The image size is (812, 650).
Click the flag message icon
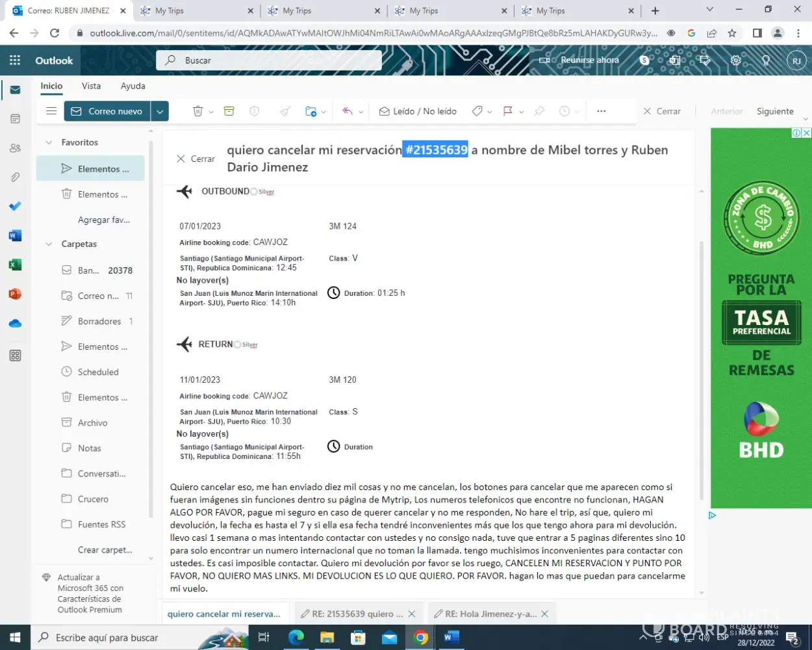(508, 111)
